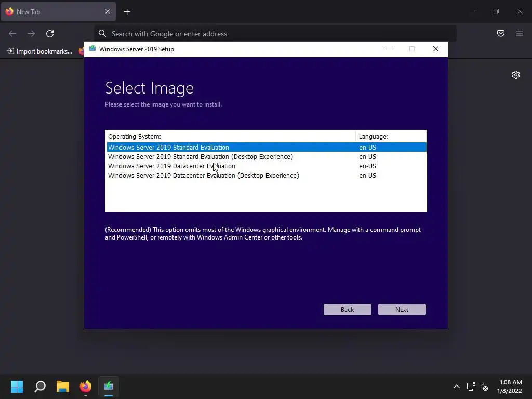Open the Windows Start menu
532x399 pixels.
coord(17,386)
